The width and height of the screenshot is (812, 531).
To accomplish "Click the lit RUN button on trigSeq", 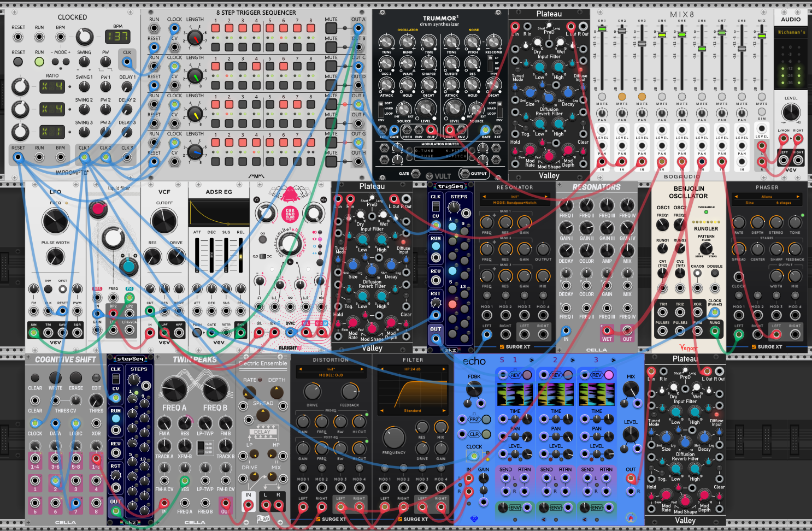I will [x=436, y=246].
